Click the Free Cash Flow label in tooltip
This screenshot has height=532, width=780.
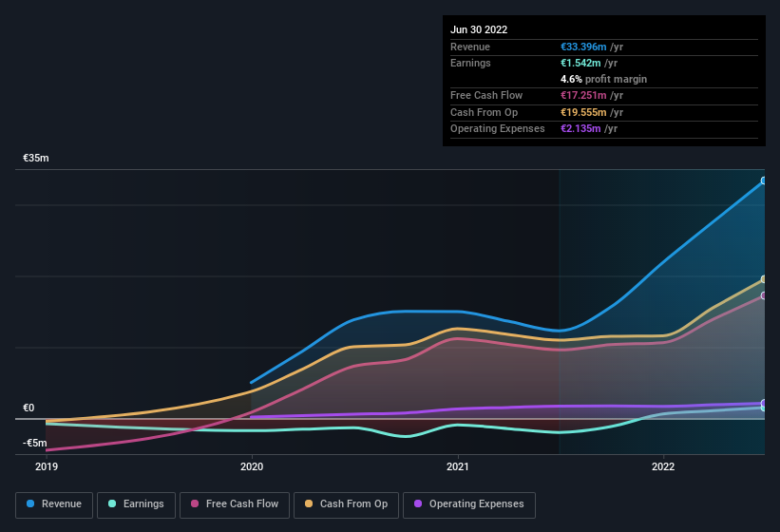[486, 95]
